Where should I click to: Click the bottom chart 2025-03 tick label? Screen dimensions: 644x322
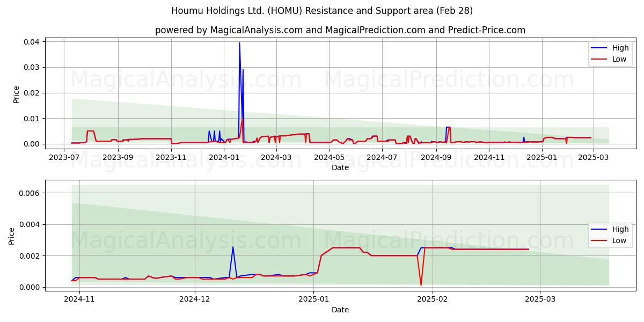click(x=540, y=299)
